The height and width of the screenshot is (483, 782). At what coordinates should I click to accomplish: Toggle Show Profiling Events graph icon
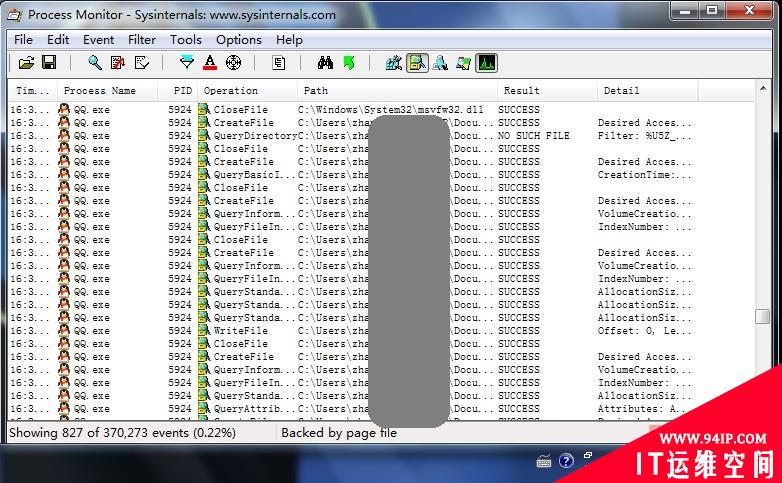pos(486,63)
